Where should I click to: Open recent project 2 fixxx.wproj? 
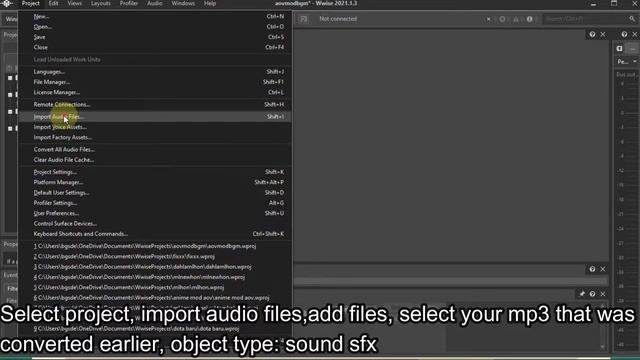pos(155,256)
